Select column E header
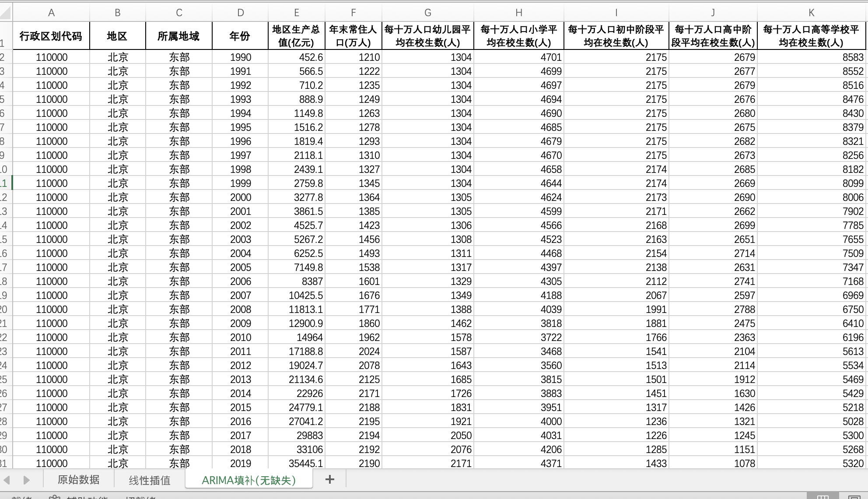Viewport: 868px width, 499px height. [296, 13]
